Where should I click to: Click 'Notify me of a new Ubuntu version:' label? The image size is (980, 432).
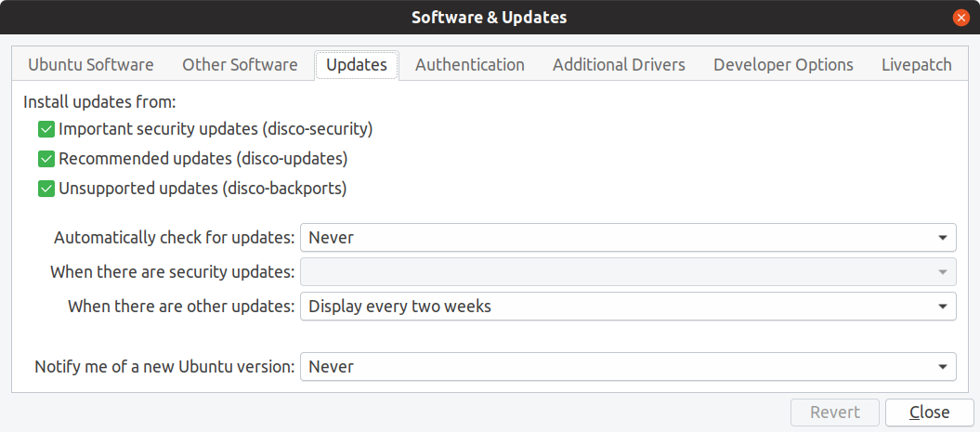click(164, 366)
